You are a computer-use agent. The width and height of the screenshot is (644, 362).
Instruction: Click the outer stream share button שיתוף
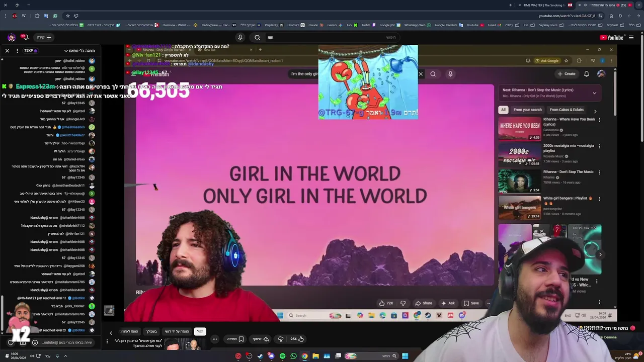coord(261,339)
